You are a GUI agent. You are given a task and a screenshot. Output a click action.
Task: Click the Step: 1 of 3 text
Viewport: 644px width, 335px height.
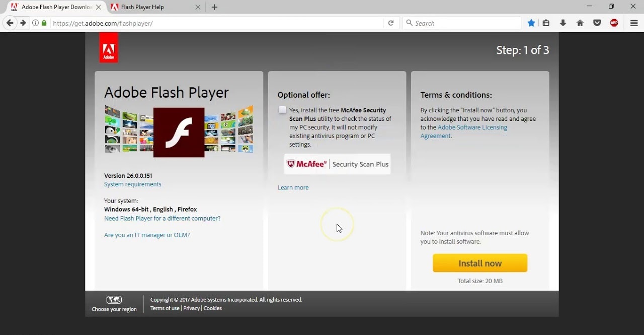point(522,50)
